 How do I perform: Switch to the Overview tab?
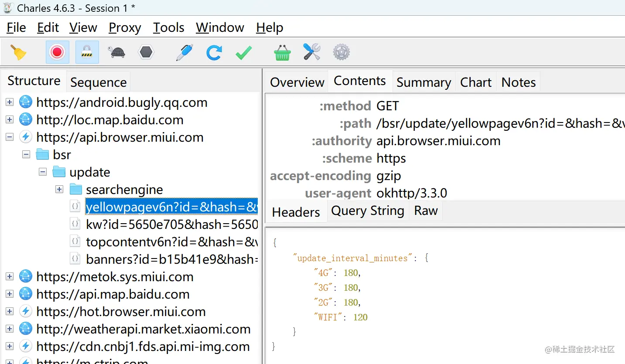tap(297, 82)
